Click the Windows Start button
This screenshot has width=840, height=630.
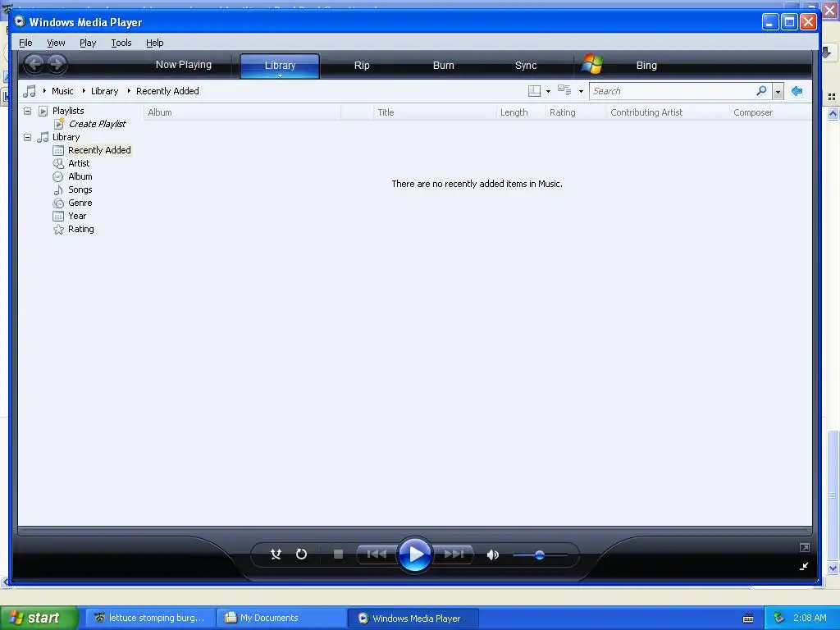point(39,618)
